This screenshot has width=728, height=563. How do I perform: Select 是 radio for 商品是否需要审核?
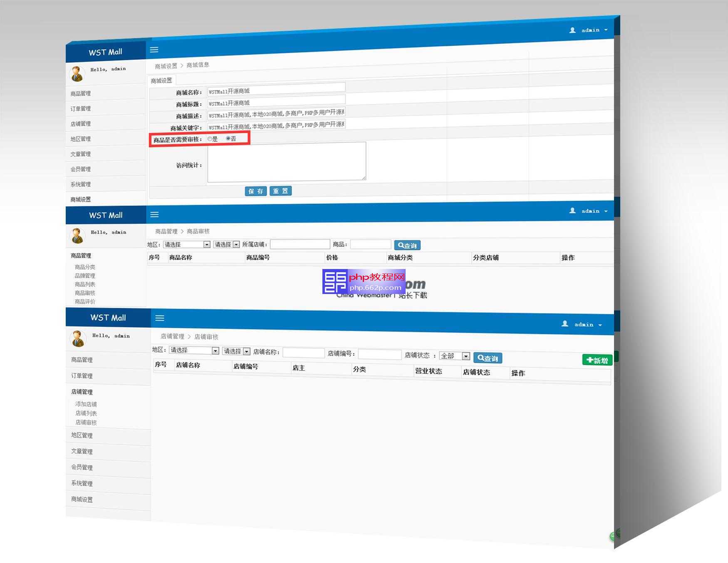click(210, 139)
